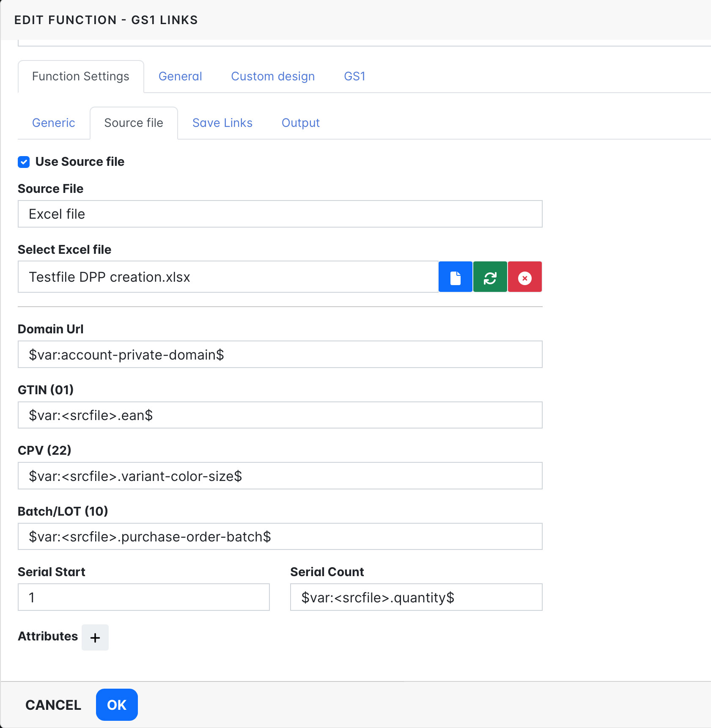Viewport: 711px width, 728px height.
Task: Focus the Domain Url input field
Action: pos(280,354)
